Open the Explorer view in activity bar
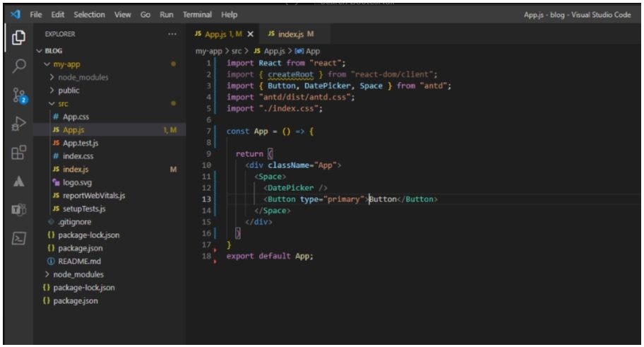Image resolution: width=644 pixels, height=347 pixels. pyautogui.click(x=19, y=37)
